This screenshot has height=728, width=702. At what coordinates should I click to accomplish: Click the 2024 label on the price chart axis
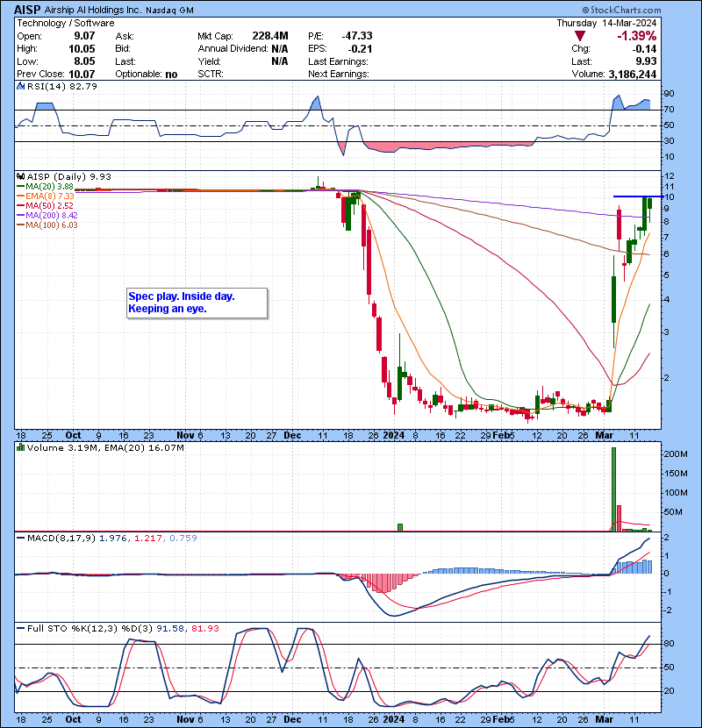[x=393, y=436]
